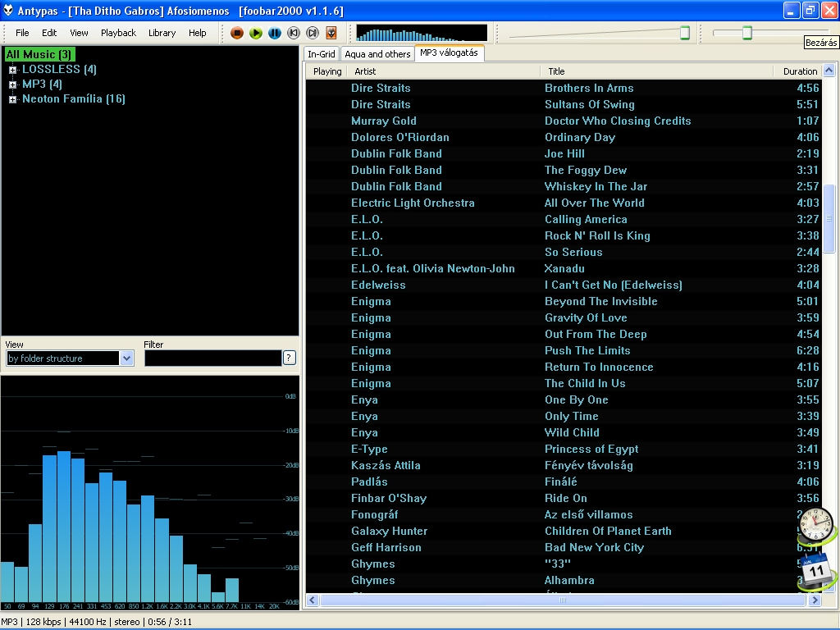Viewport: 840px width, 630px height.
Task: Select the 'Only Time' track by Enya
Action: [x=563, y=416]
